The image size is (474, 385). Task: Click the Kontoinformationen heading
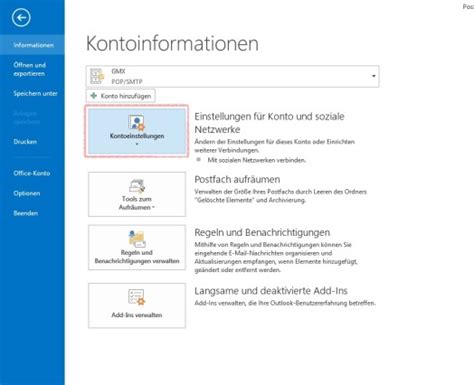coord(172,43)
